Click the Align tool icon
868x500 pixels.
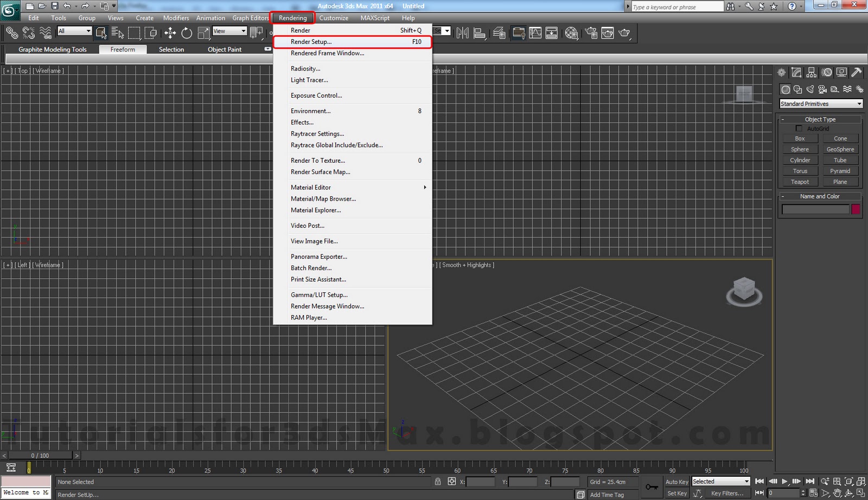pos(480,33)
